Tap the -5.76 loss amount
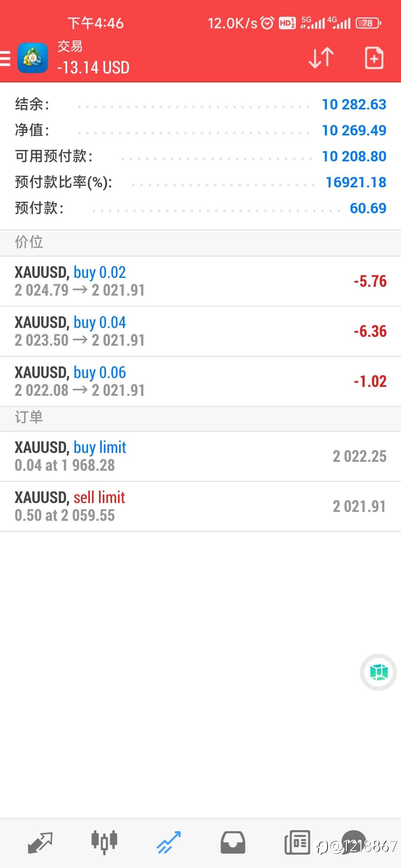Screen dimensions: 401x868 pyautogui.click(x=370, y=281)
